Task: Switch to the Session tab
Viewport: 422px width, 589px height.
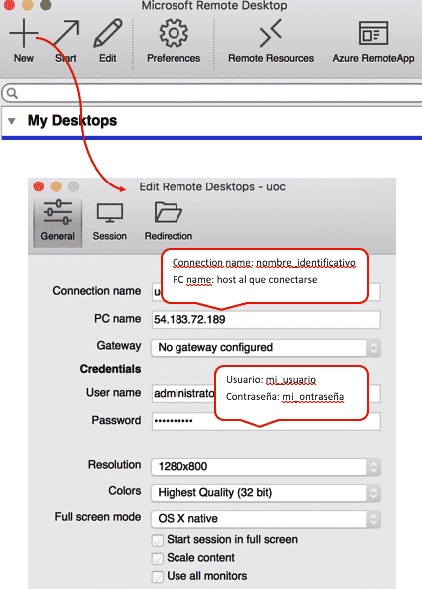Action: pos(109,222)
